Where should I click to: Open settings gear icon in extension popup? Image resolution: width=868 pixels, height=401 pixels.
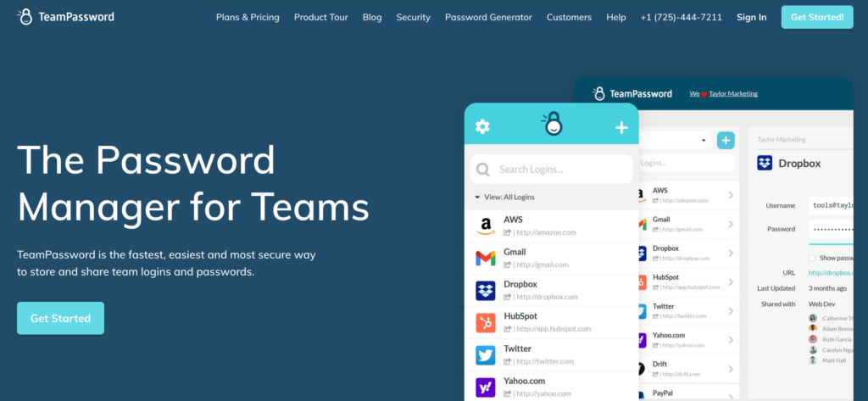(482, 126)
